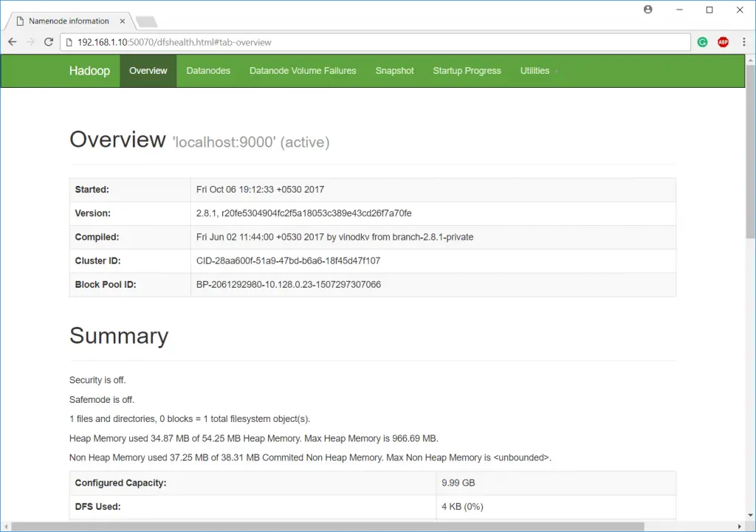
Task: Open a new browser tab
Action: (147, 21)
